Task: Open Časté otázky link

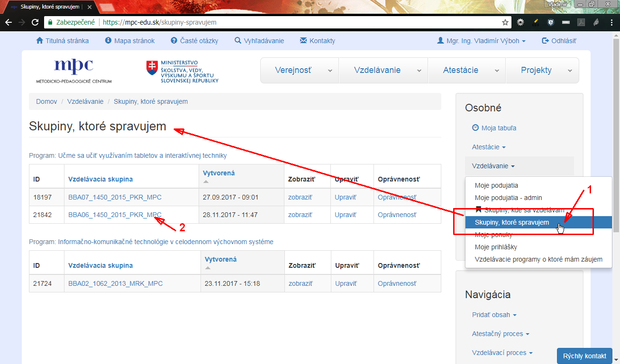Action: [x=199, y=41]
